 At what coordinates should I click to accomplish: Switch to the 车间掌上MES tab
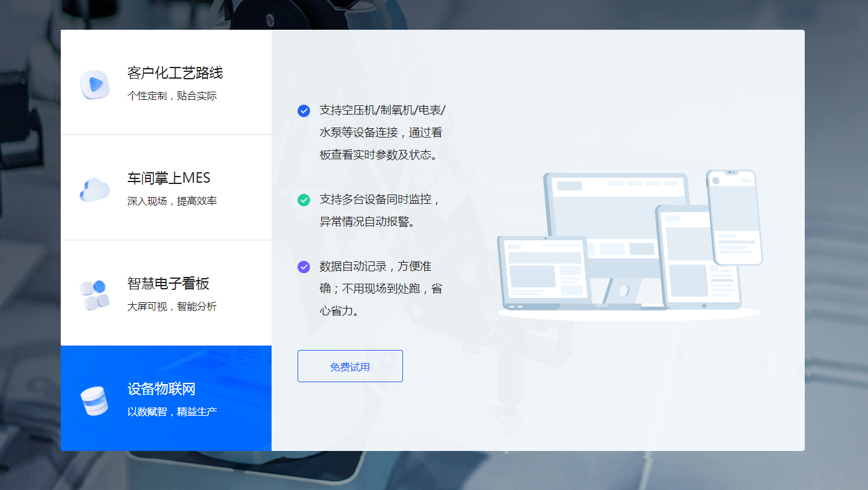pos(169,178)
